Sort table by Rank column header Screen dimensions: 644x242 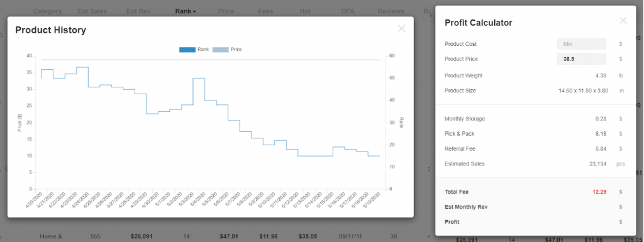point(186,11)
